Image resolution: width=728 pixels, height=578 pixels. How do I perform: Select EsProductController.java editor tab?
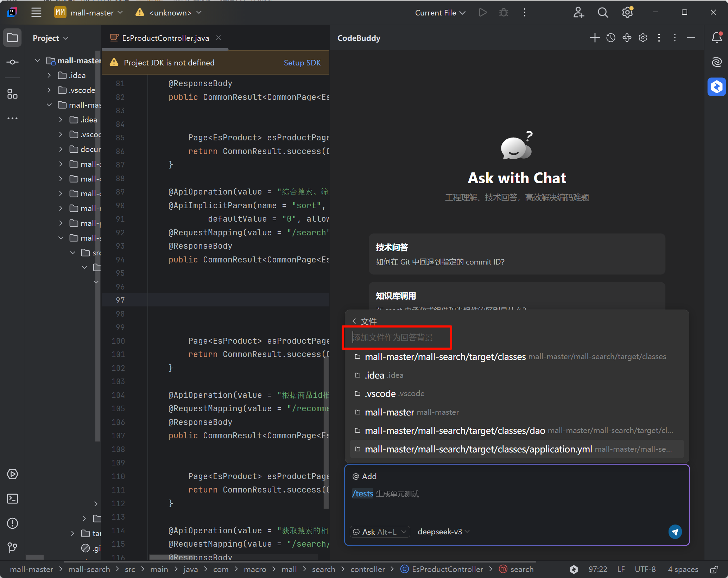(x=165, y=38)
